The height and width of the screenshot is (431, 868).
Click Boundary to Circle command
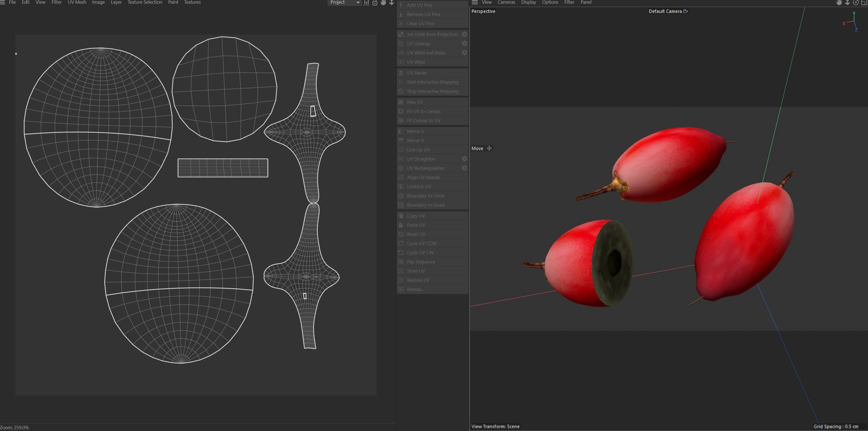coord(432,196)
